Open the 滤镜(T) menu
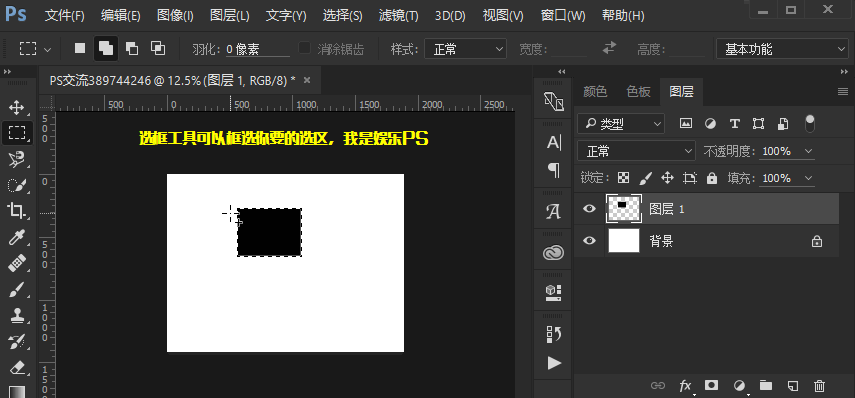This screenshot has width=855, height=398. 399,15
